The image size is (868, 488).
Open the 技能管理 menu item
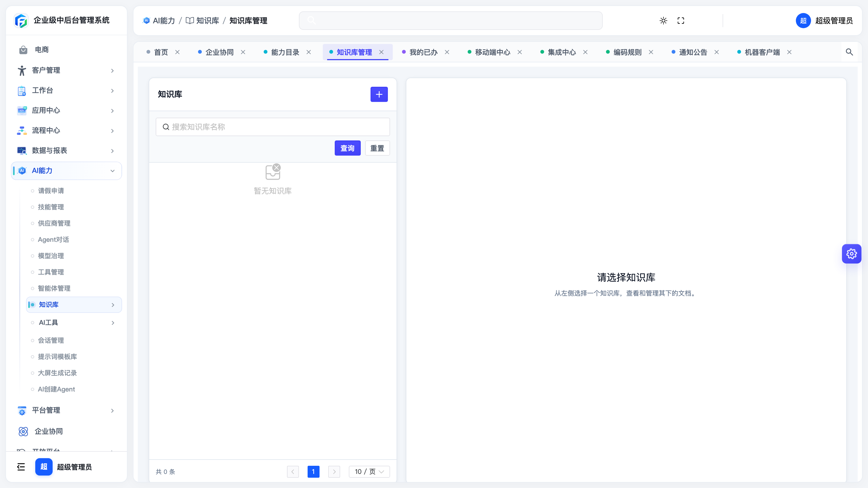point(51,207)
